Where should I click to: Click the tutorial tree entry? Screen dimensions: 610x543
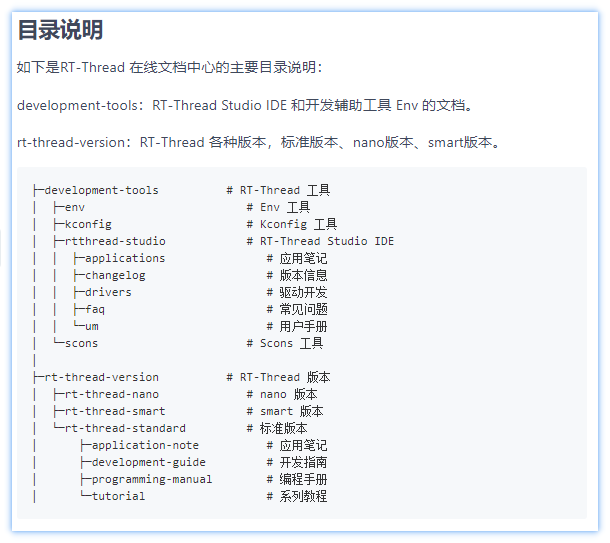(118, 496)
